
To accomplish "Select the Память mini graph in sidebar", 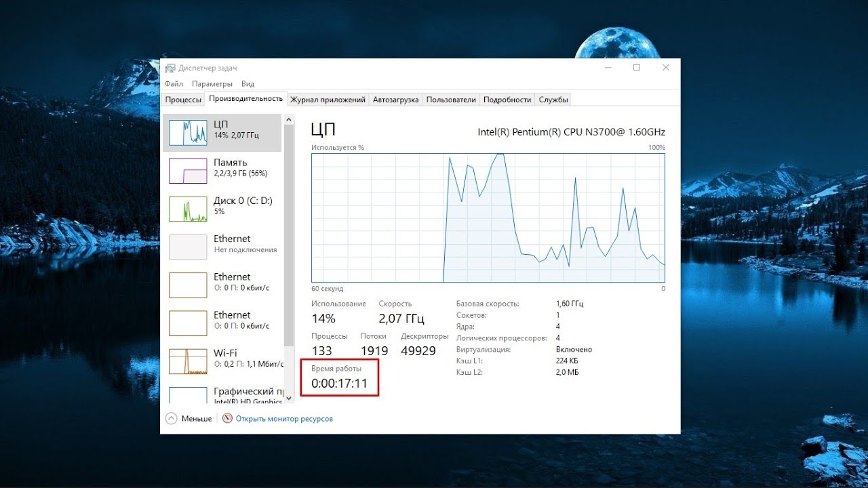I will [188, 170].
